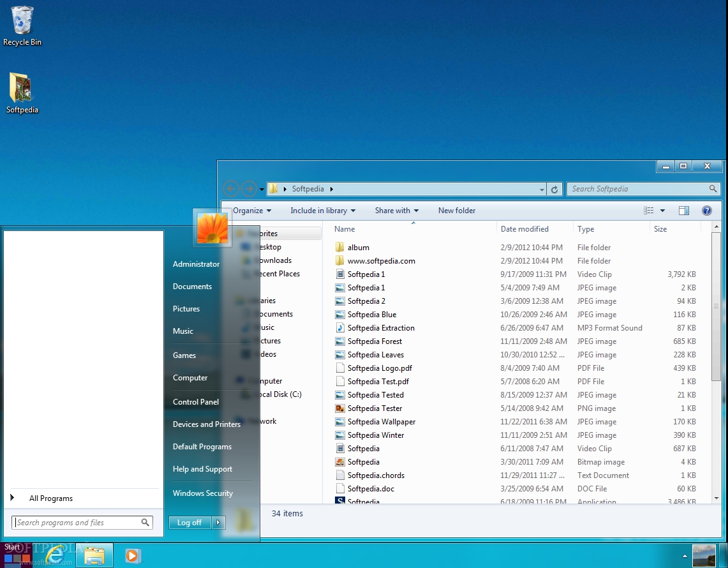The width and height of the screenshot is (728, 568).
Task: Click the search magnifier icon in Explorer
Action: (713, 188)
